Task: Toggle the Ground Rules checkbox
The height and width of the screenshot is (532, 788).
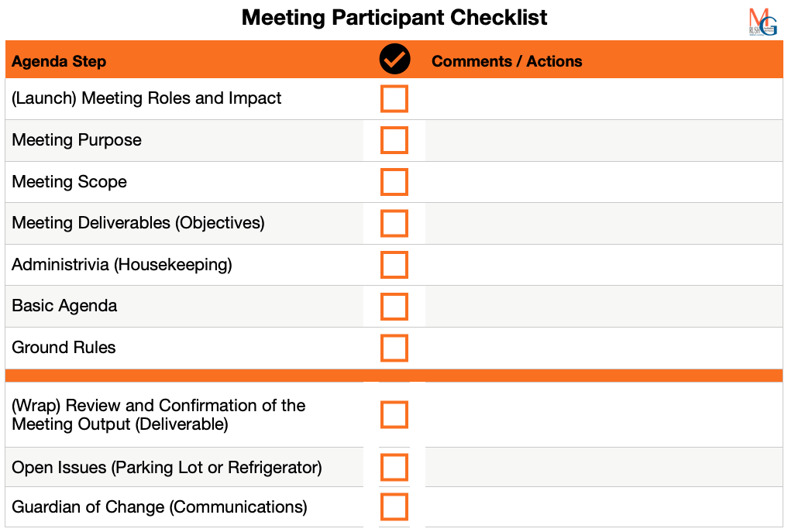Action: [394, 348]
